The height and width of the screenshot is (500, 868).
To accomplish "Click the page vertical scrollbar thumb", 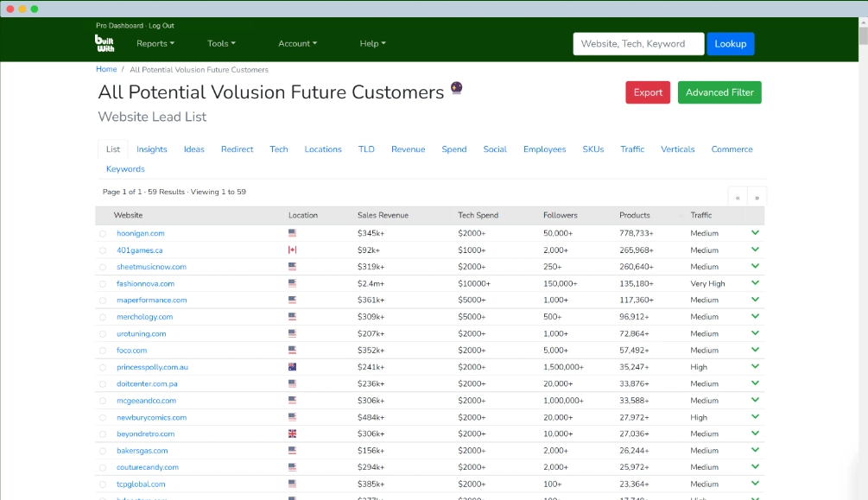I will tap(863, 35).
